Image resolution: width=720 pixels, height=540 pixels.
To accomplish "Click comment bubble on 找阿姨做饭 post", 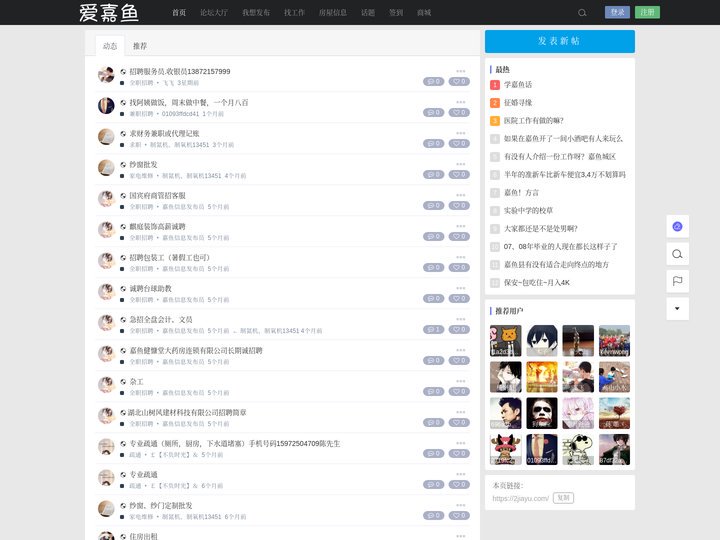I will (x=433, y=112).
